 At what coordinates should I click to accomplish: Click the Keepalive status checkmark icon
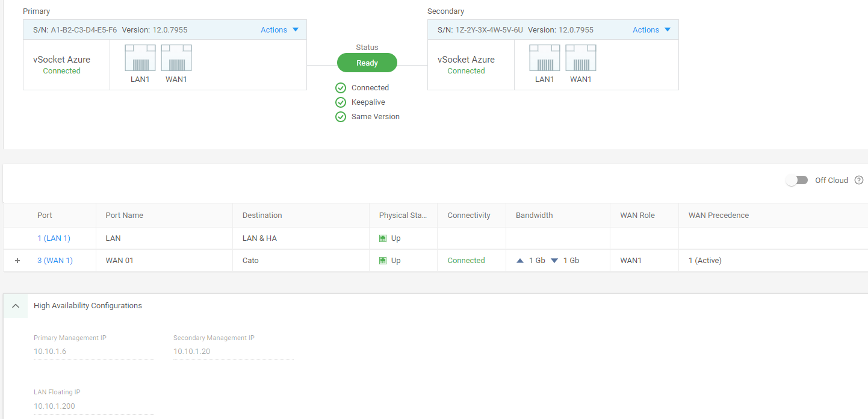[x=340, y=102]
